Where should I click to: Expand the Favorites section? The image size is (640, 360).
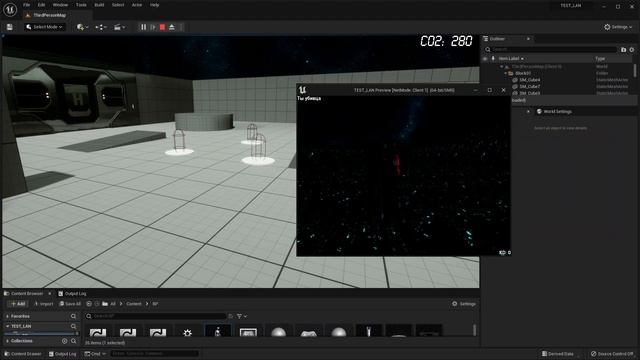pos(7,316)
